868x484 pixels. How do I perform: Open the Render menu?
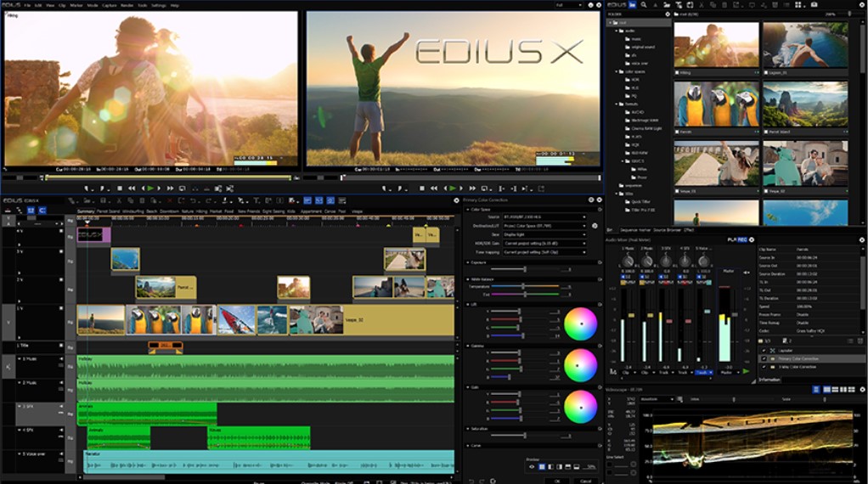click(127, 5)
